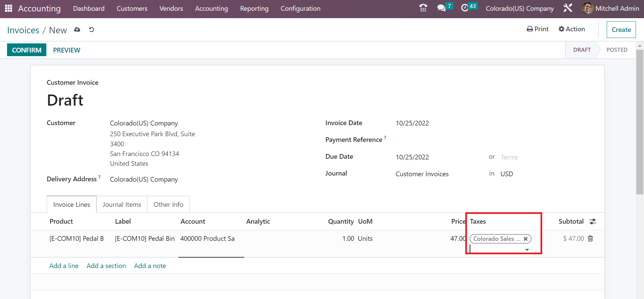Remove the Colorado Sales tax tag
The width and height of the screenshot is (644, 299).
coord(526,239)
